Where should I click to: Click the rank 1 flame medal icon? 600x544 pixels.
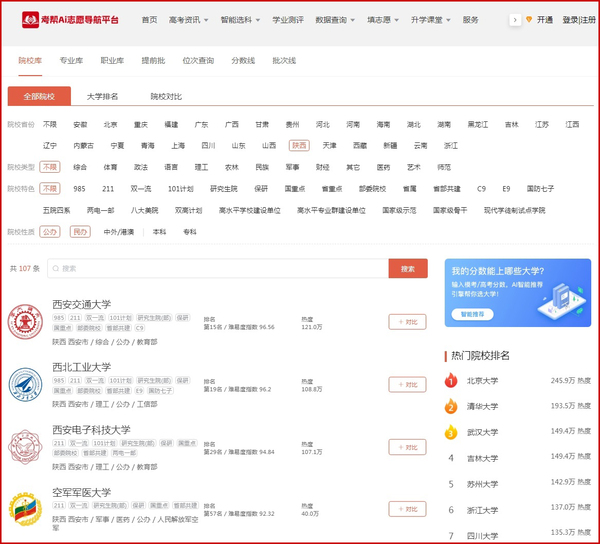click(x=452, y=380)
